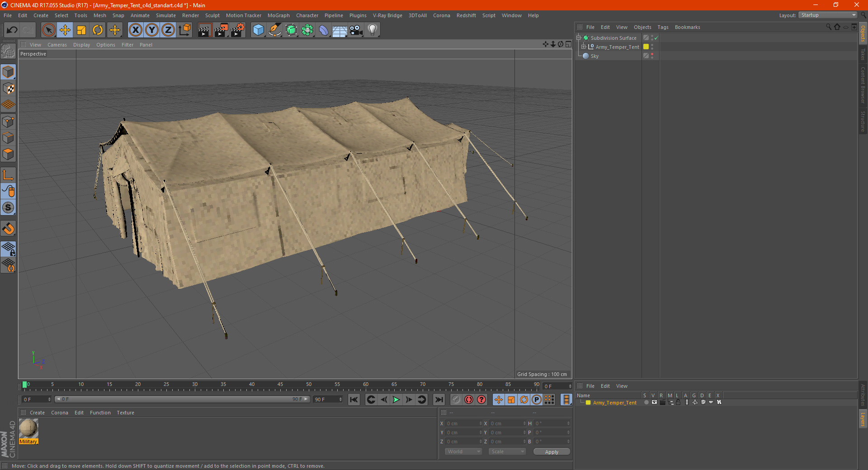Viewport: 868px width, 470px height.
Task: Add a Light object
Action: (373, 30)
